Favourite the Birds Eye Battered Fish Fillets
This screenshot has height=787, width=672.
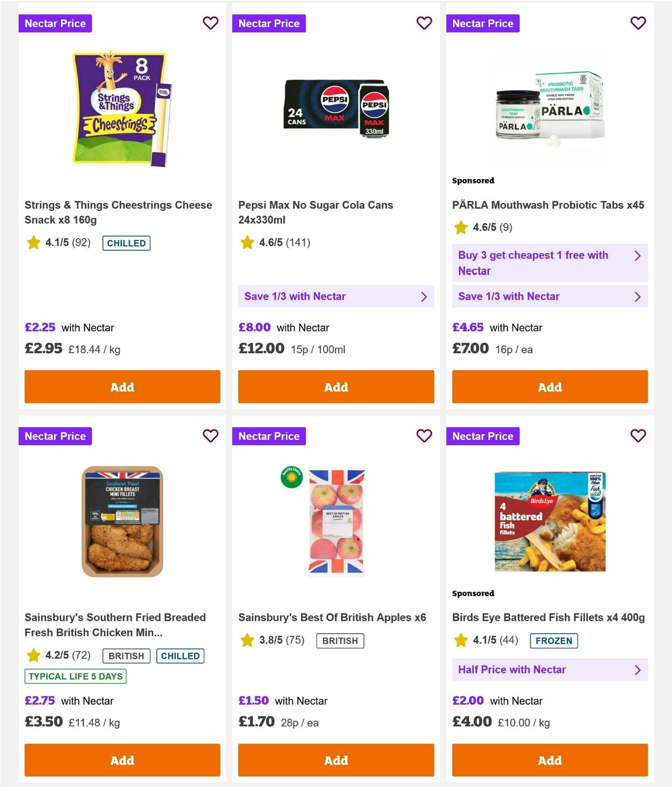(x=638, y=436)
